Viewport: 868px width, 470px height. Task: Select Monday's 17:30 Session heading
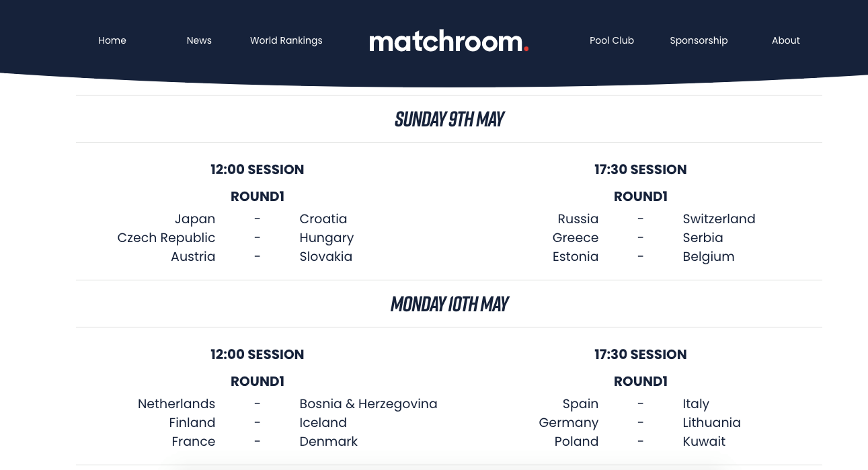[640, 354]
